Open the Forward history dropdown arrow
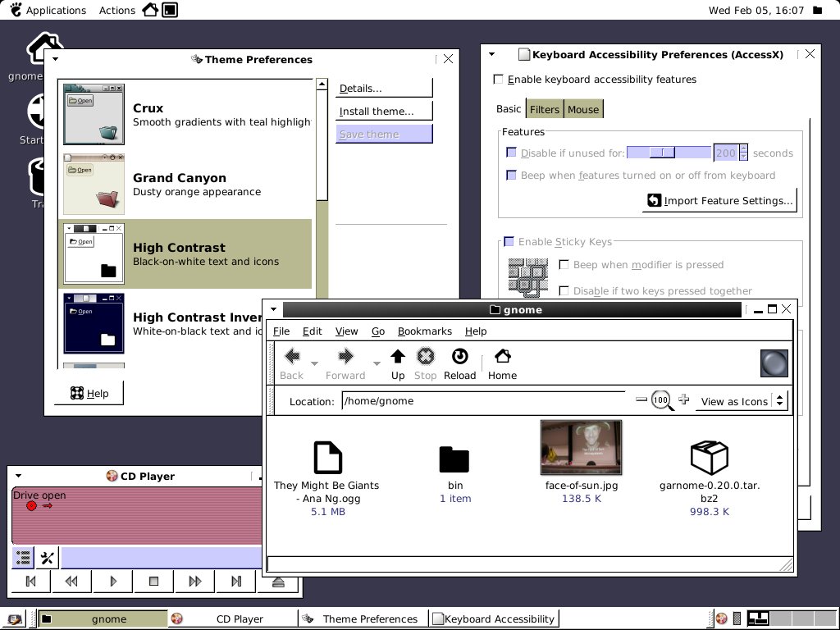This screenshot has width=840, height=630. click(377, 363)
